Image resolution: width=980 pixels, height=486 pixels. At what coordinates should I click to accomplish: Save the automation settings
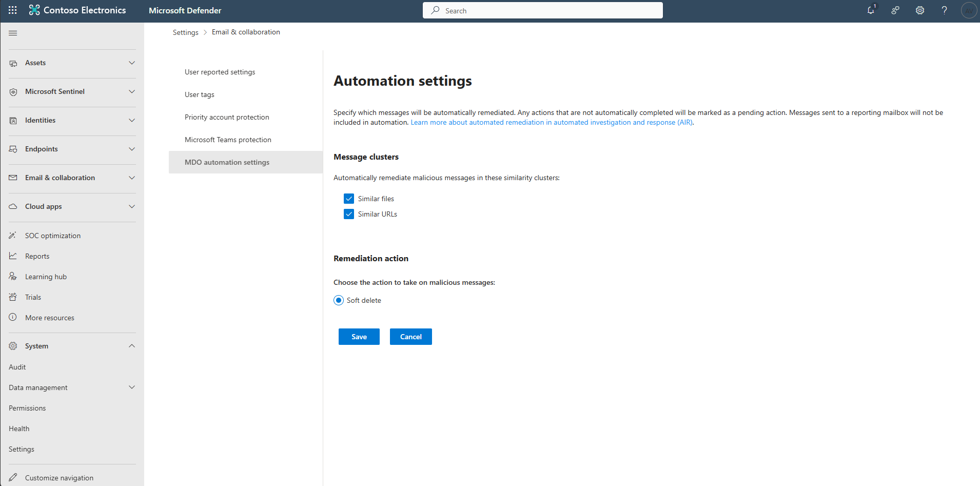pyautogui.click(x=359, y=337)
